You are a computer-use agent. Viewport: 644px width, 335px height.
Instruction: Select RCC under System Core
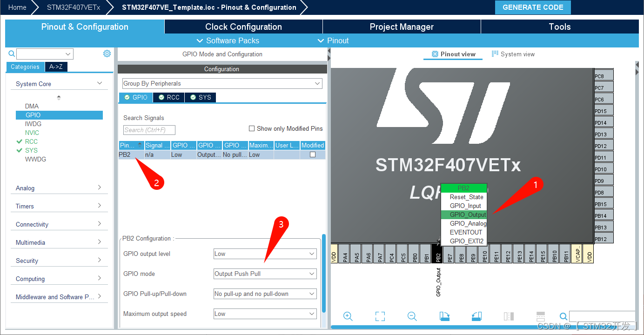tap(31, 141)
